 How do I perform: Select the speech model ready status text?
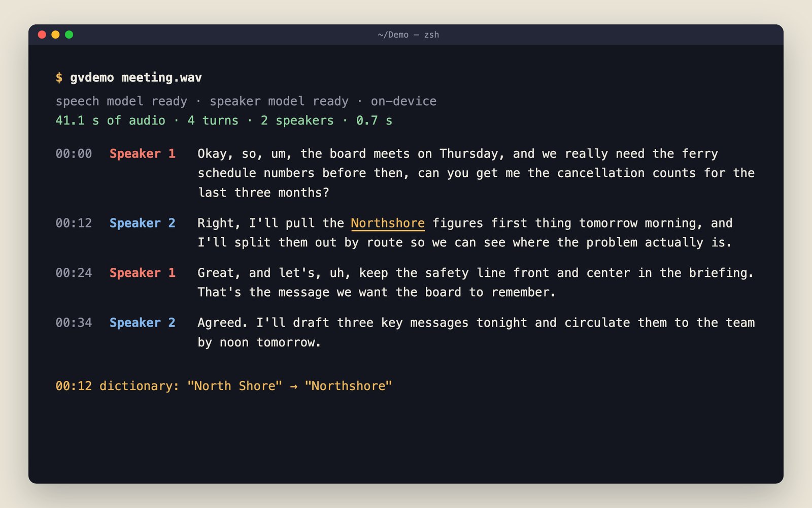pos(121,101)
